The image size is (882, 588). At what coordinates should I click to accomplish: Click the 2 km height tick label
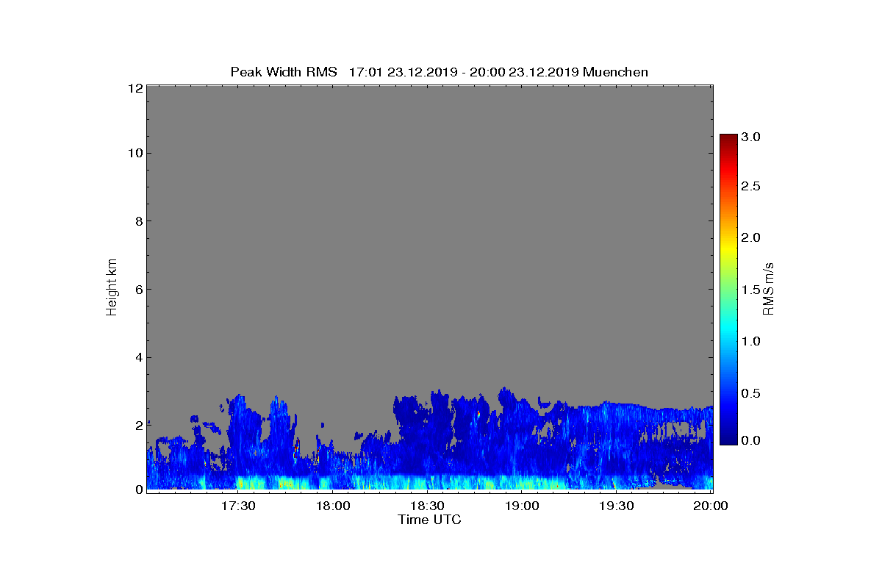(138, 426)
